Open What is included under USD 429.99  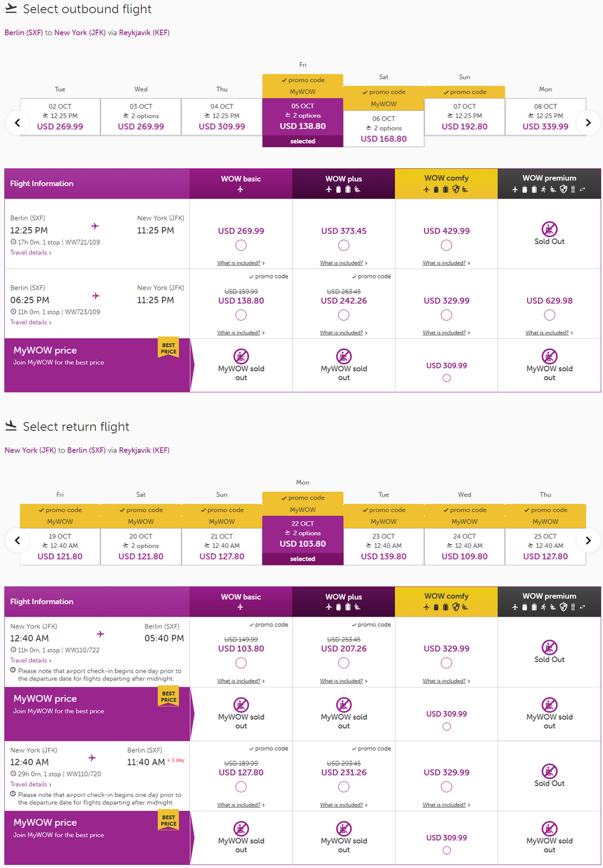click(x=446, y=263)
